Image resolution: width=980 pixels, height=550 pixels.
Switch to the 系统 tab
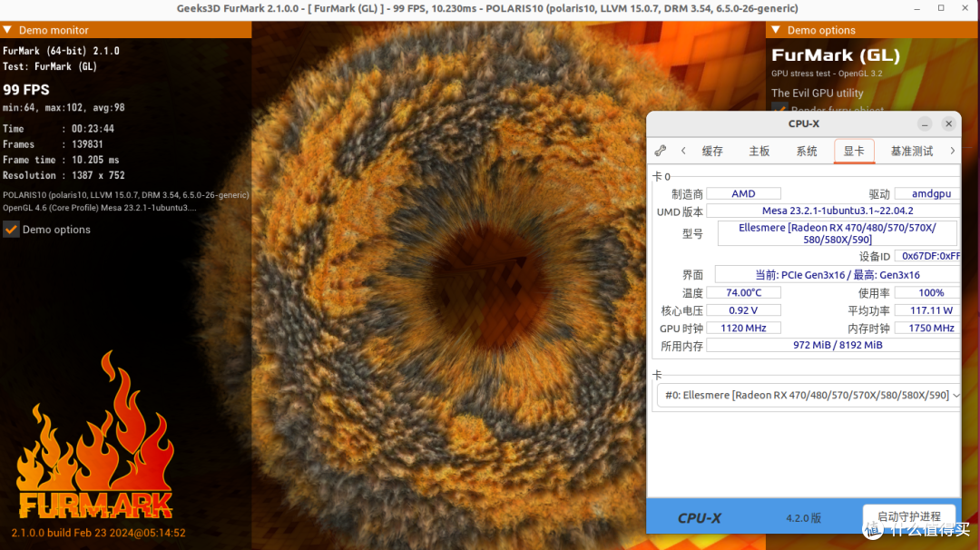tap(807, 151)
